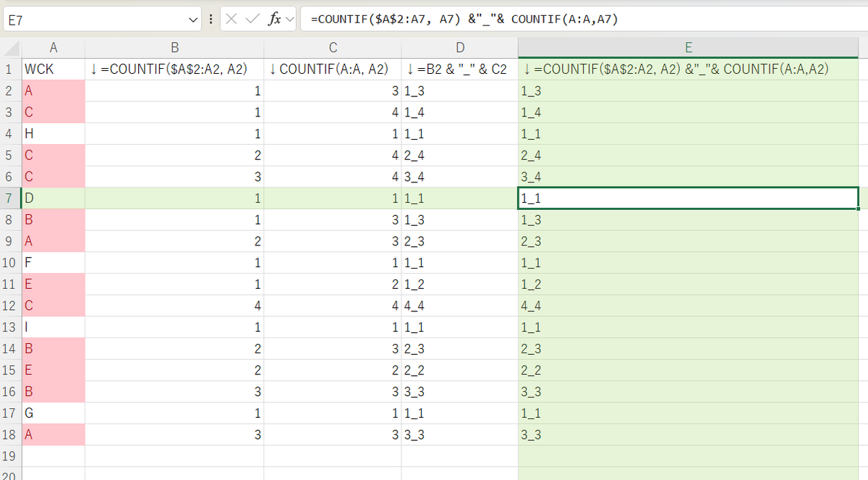Select cell E18 showing 3_3
868x480 pixels.
[689, 434]
